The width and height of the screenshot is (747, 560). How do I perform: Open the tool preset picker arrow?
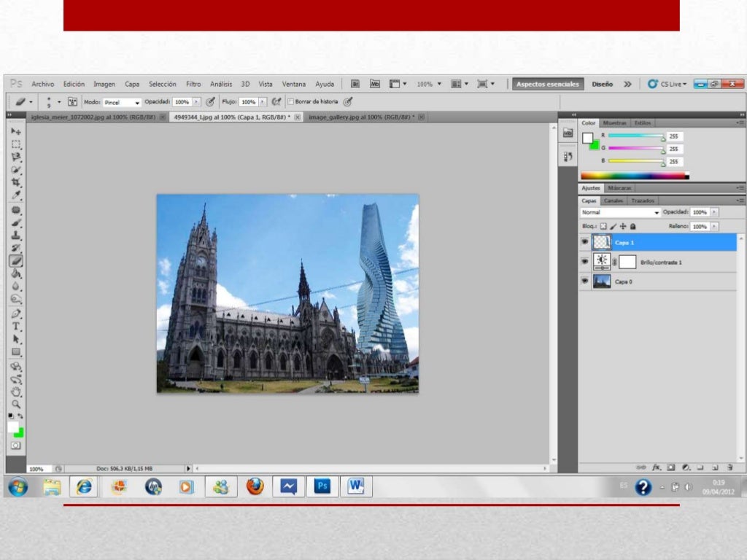click(31, 102)
